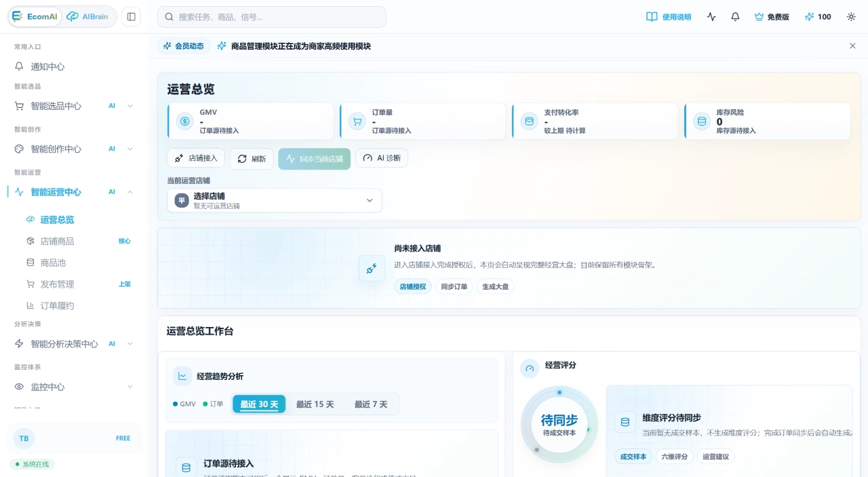Viewport: 868px width, 477px height.
Task: Click the 刷新 refresh button
Action: click(x=252, y=159)
